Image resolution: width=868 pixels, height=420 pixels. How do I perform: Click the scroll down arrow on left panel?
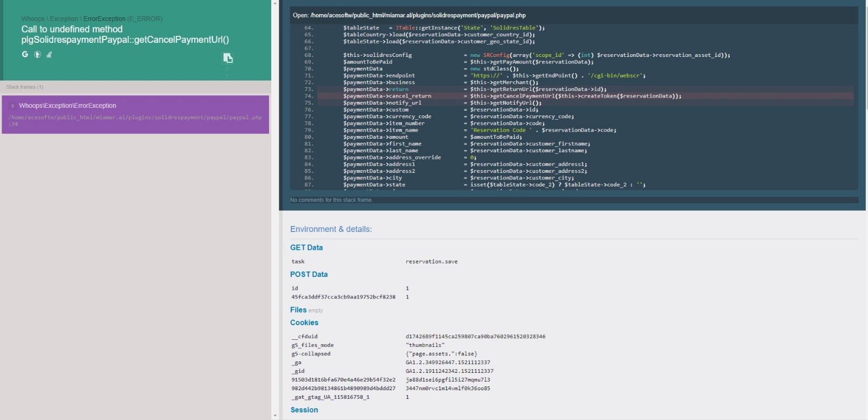click(275, 416)
